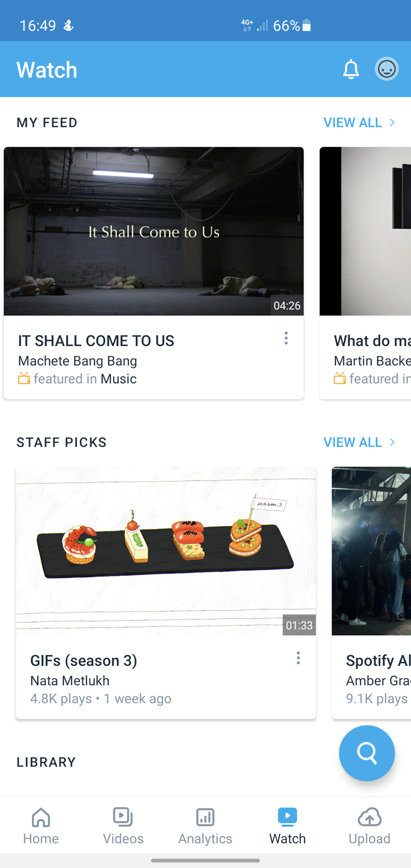Open options menu for IT SHALL COME TO US

(x=286, y=339)
